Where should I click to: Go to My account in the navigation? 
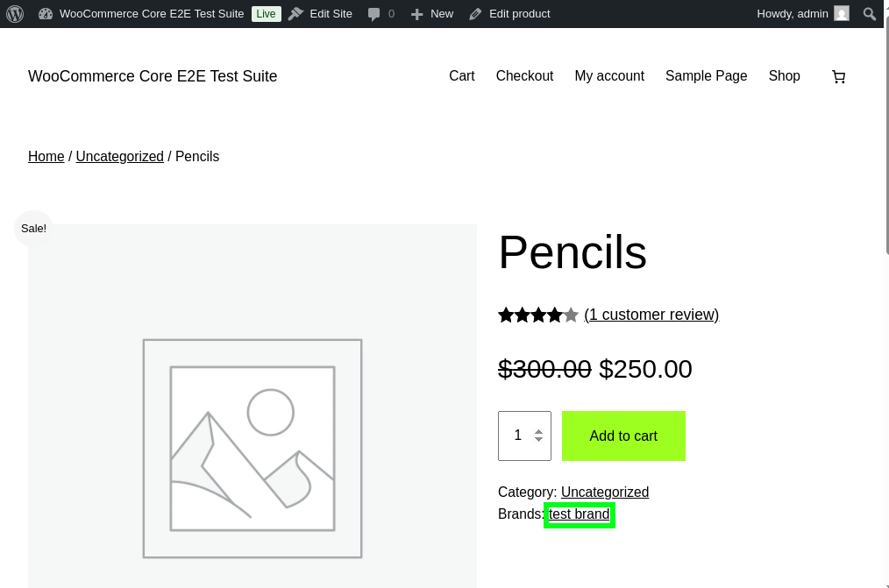point(609,76)
